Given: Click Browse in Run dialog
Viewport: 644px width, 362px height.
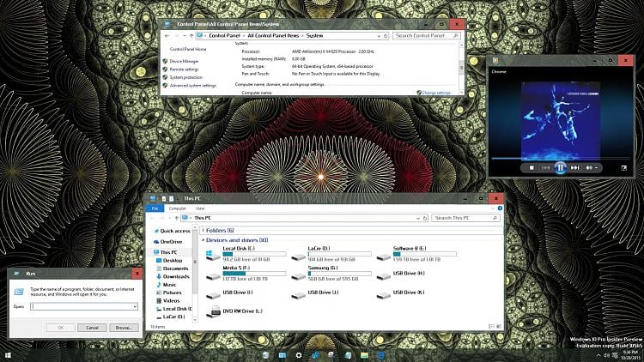Looking at the screenshot, I should (x=124, y=328).
